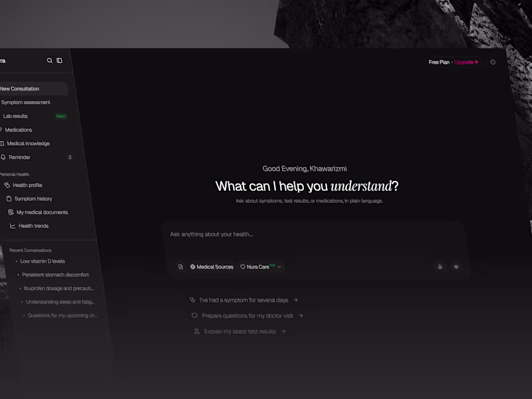Image resolution: width=532 pixels, height=399 pixels.
Task: Click the sparkle send icon in prompt box
Action: coord(456,267)
